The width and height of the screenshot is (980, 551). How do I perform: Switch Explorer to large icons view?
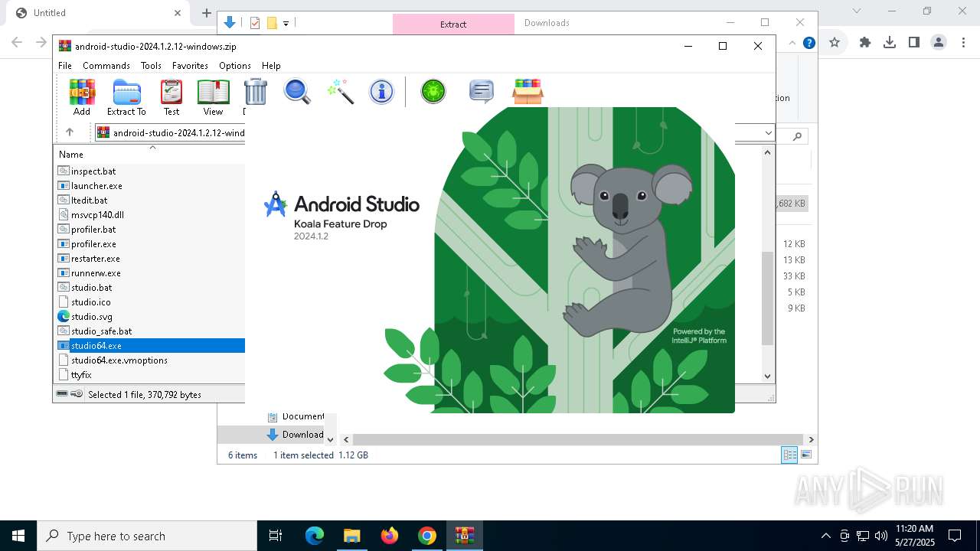point(805,455)
